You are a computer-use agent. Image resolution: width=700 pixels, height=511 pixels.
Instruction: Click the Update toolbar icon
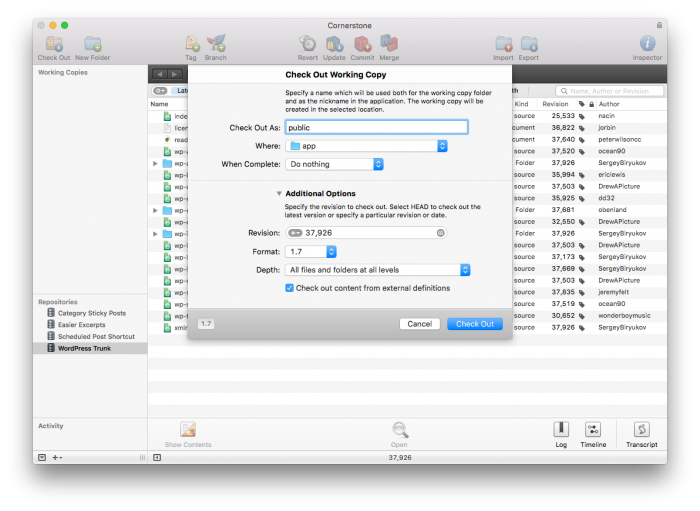[x=334, y=44]
